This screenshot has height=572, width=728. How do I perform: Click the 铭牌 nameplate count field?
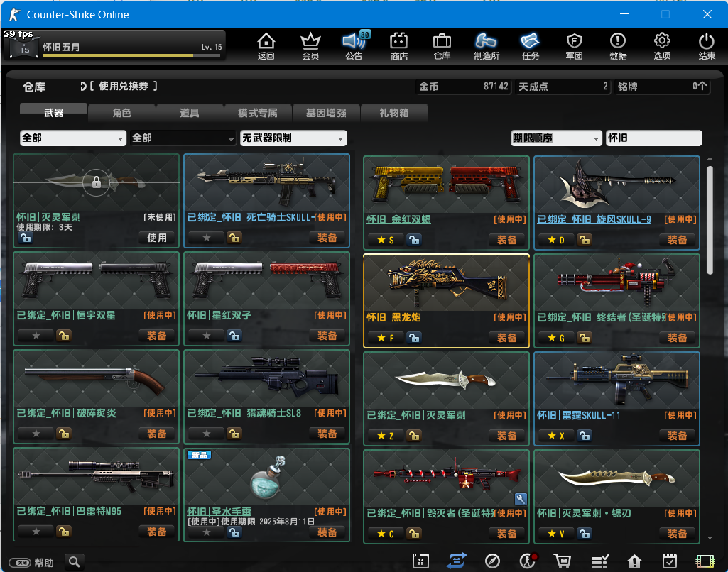[663, 87]
